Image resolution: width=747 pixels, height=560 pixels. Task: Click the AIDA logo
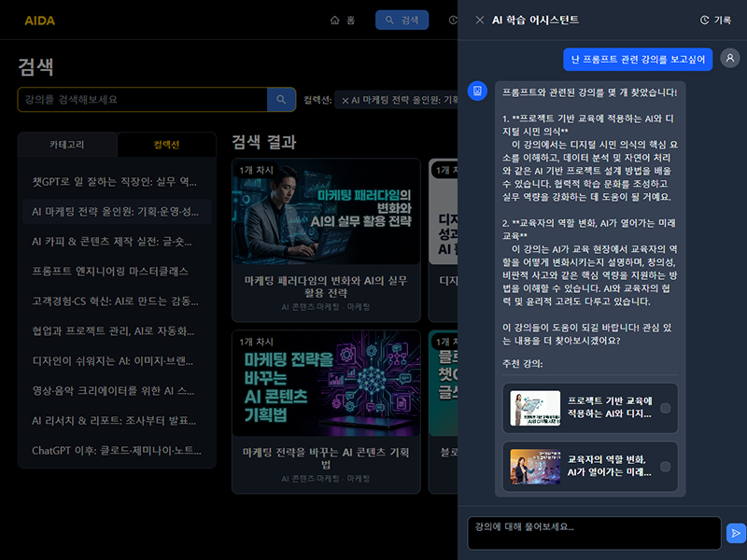39,21
